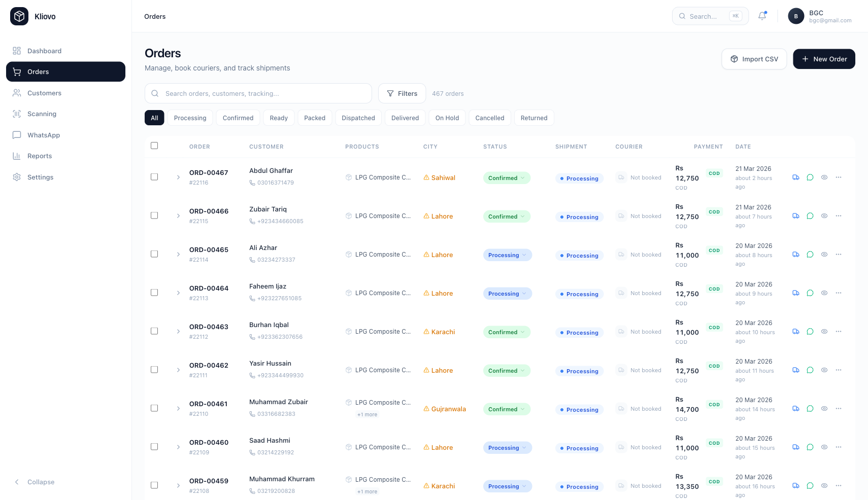This screenshot has width=868, height=500.
Task: Open WhatsApp chat icon for ORD-00466
Action: [x=810, y=216]
